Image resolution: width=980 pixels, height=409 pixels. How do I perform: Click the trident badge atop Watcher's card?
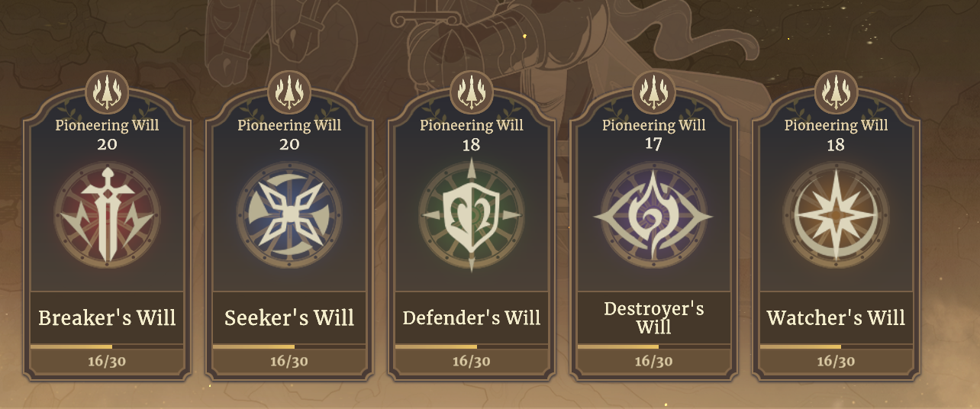(x=837, y=92)
